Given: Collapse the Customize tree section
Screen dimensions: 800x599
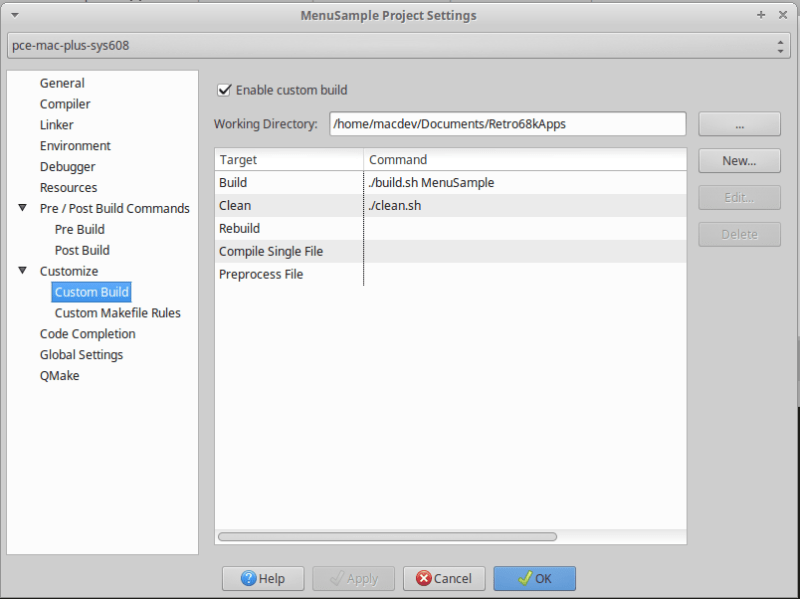Looking at the screenshot, I should [22, 271].
